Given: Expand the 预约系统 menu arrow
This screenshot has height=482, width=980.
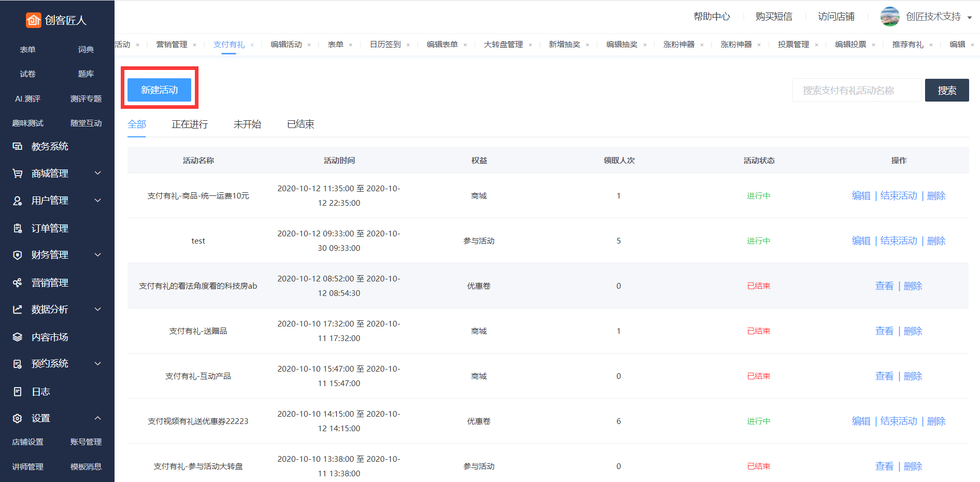Looking at the screenshot, I should 97,364.
